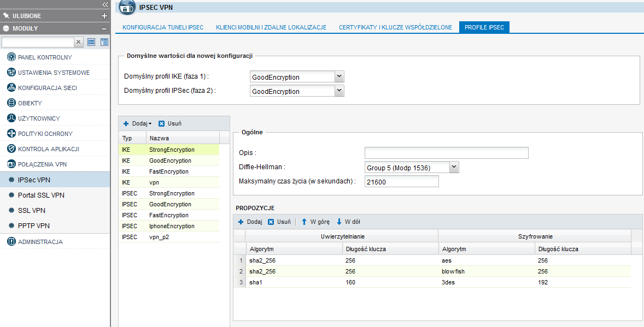
Task: Select IKE FastEncryption profile row
Action: [x=169, y=171]
